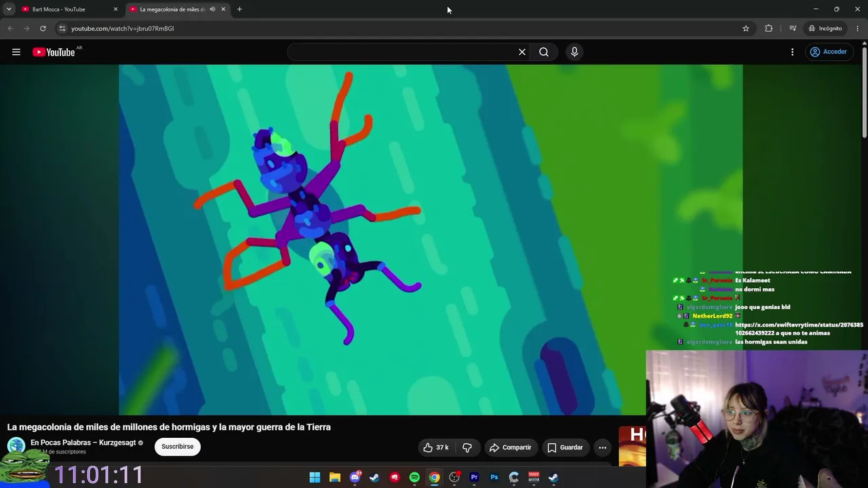Viewport: 868px width, 488px height.
Task: Open Voicemeeter from the taskbar
Action: 534,478
